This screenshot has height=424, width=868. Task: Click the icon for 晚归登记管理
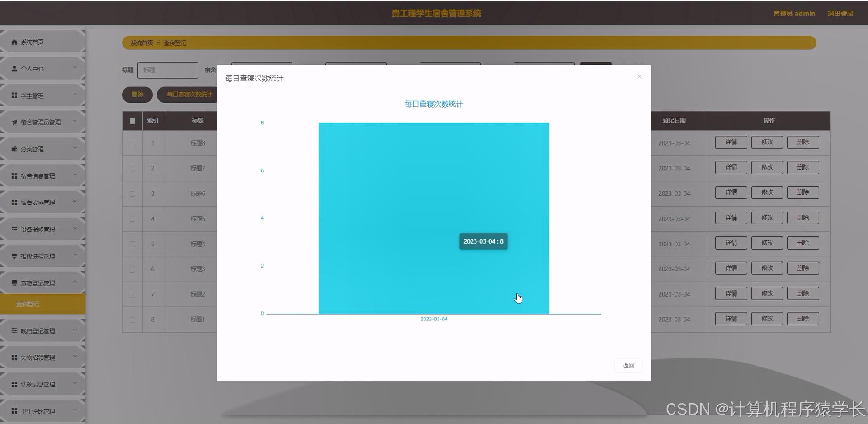pyautogui.click(x=14, y=331)
